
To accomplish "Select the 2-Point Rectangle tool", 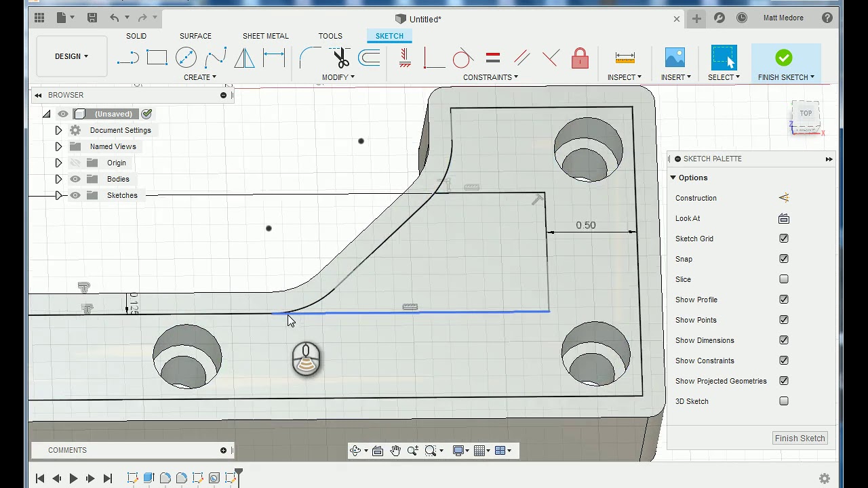I will 157,58.
